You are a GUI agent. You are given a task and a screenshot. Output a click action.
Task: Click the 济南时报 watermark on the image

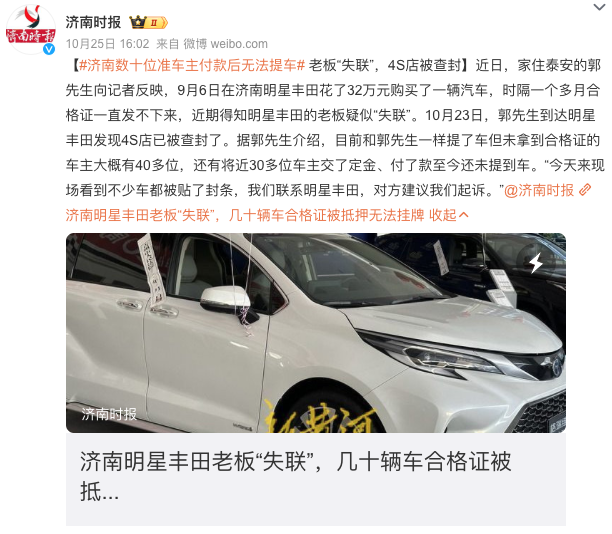109,414
